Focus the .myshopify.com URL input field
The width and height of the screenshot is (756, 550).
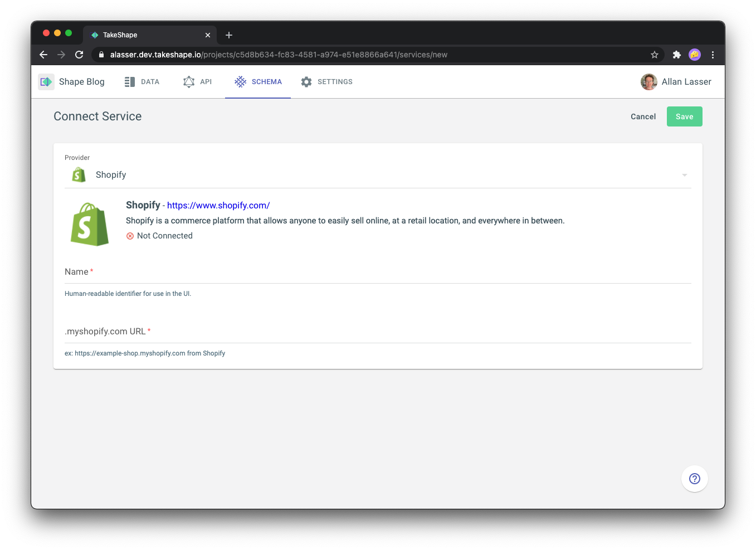tap(378, 332)
